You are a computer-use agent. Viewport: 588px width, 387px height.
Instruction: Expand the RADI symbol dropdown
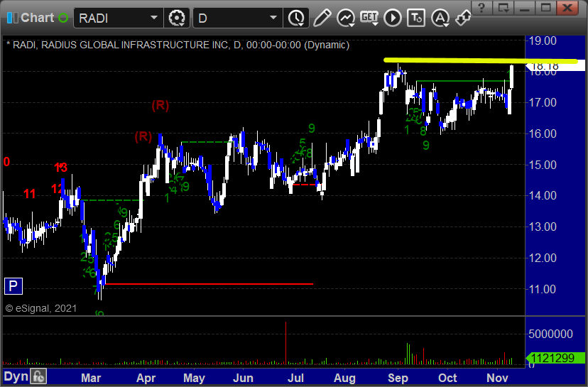tap(154, 18)
